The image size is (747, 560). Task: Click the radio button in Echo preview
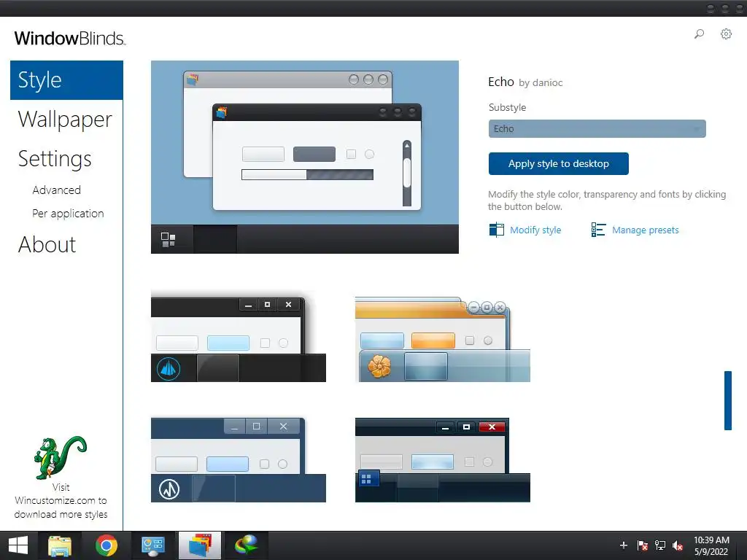[369, 155]
